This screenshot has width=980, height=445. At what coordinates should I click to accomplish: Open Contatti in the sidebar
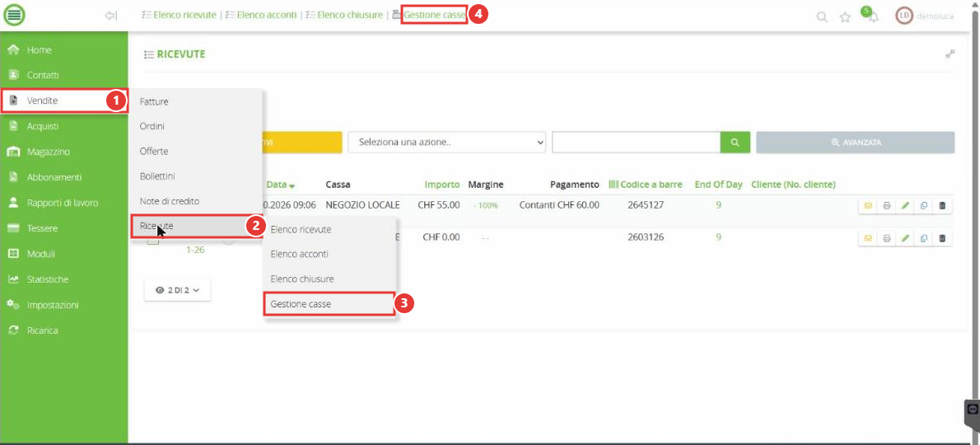(x=63, y=75)
